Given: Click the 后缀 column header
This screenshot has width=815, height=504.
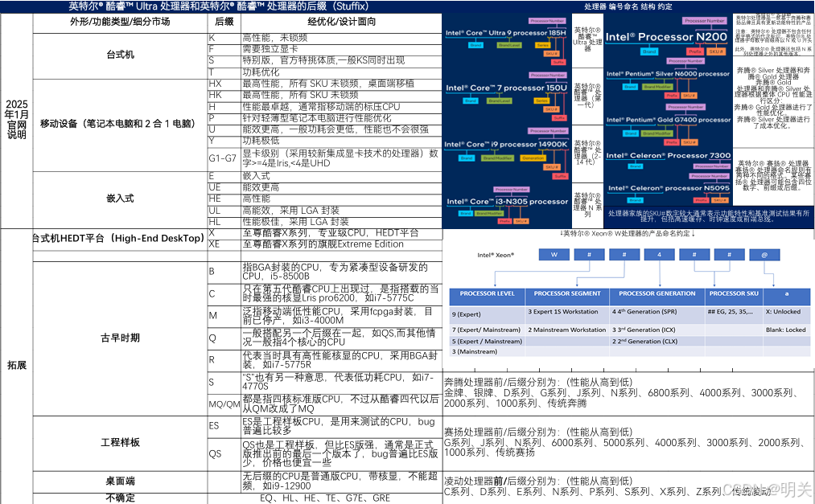Looking at the screenshot, I should (x=224, y=22).
